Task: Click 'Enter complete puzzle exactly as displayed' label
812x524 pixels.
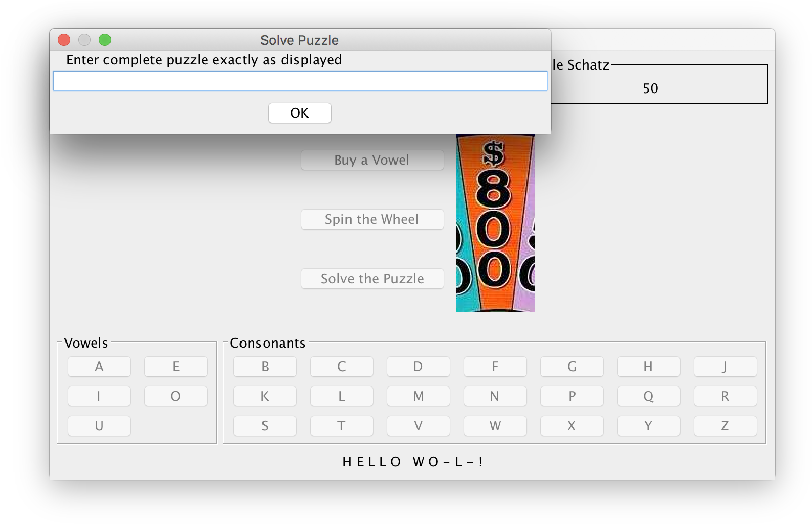Action: click(x=204, y=60)
